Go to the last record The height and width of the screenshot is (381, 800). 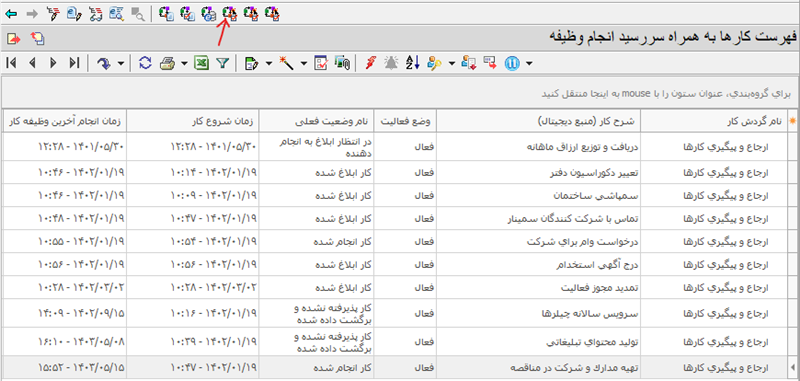coord(74,63)
